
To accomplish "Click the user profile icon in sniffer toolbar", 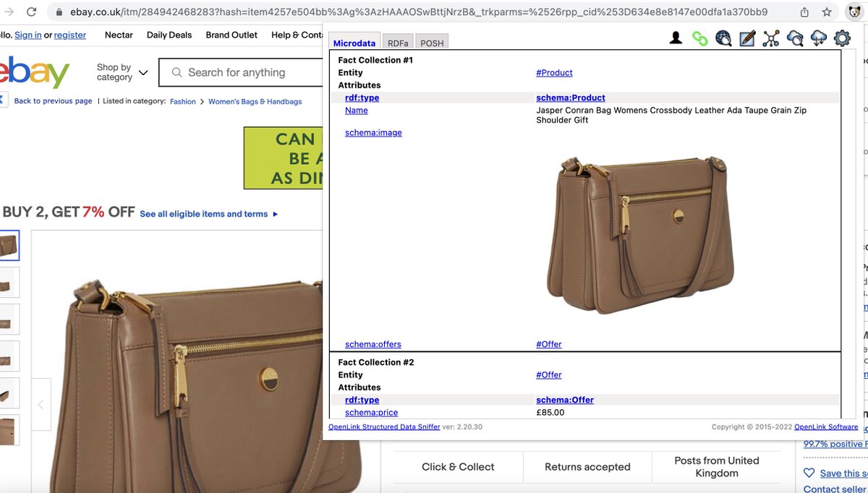I will point(676,38).
